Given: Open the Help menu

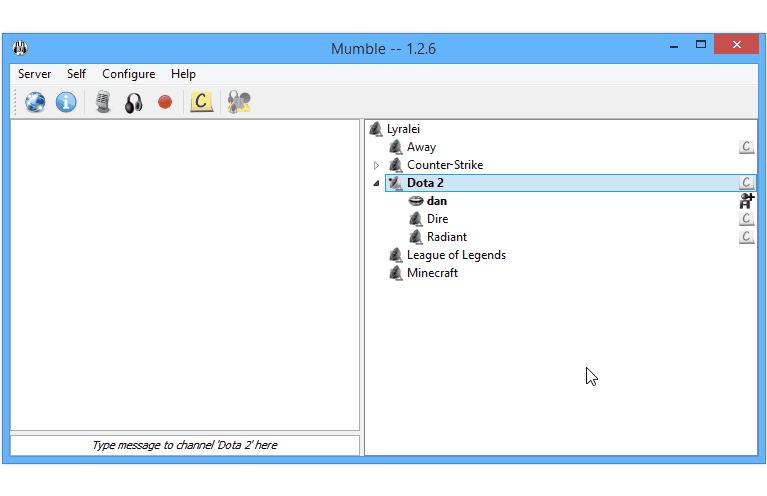Looking at the screenshot, I should pos(183,74).
